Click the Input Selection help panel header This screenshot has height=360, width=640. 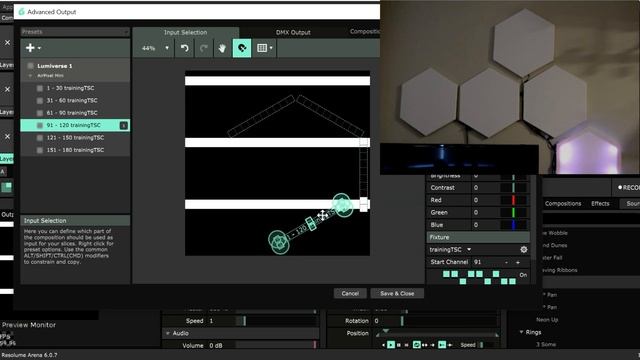click(75, 220)
